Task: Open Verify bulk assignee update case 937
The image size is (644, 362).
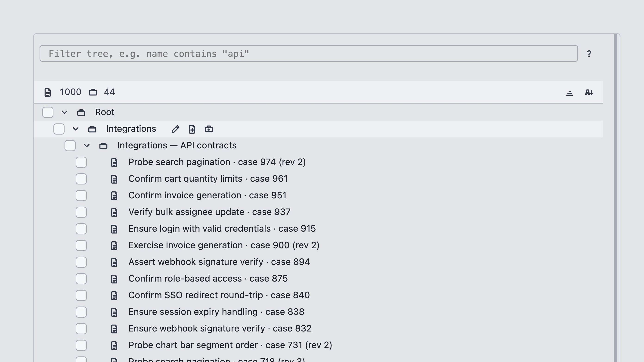Action: (x=209, y=212)
